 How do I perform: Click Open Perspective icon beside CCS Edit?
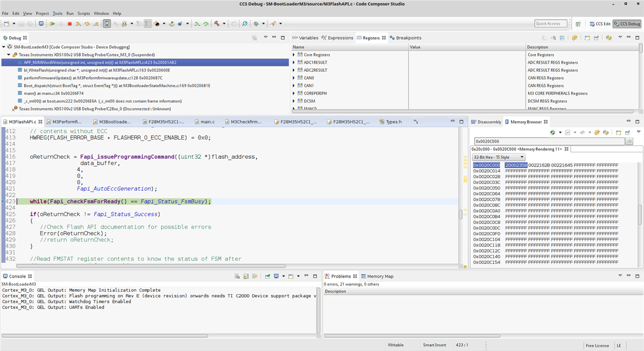click(x=578, y=24)
